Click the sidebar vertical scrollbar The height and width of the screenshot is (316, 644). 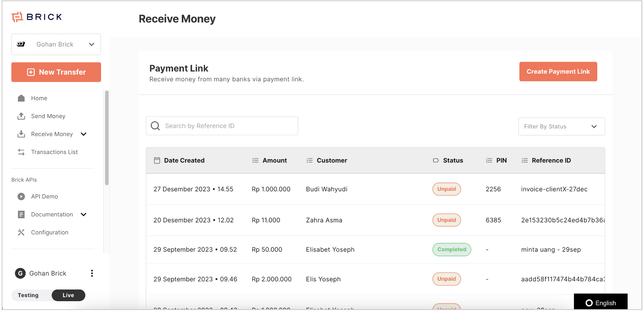107,138
